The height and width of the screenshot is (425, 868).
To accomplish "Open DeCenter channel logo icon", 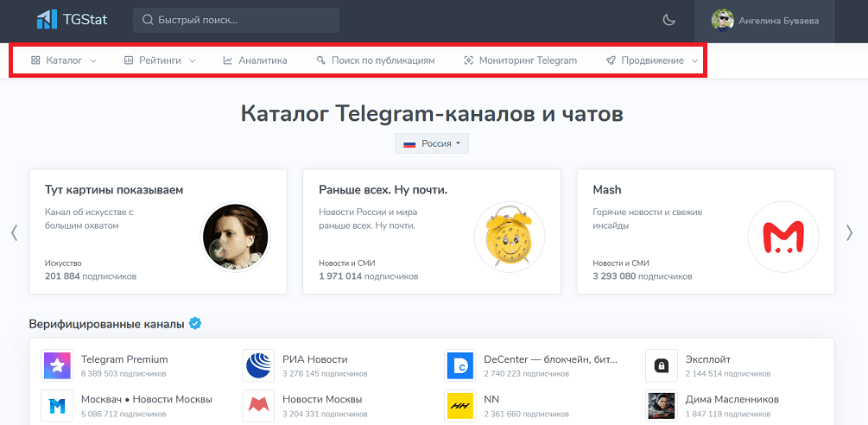I will tap(460, 365).
